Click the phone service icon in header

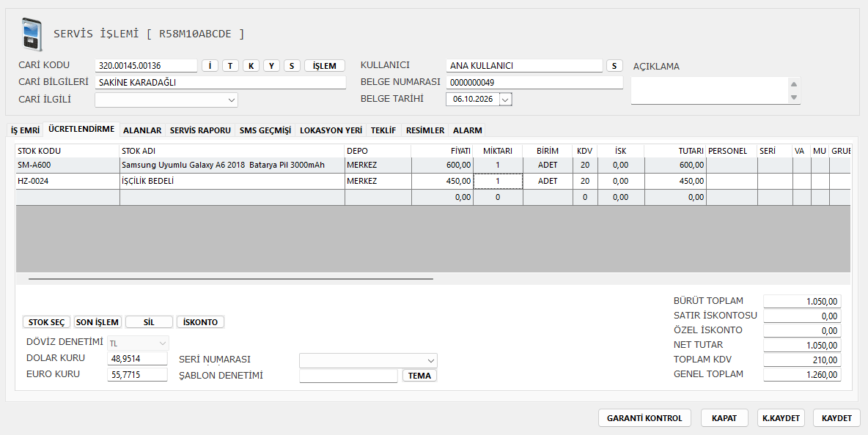pyautogui.click(x=32, y=34)
